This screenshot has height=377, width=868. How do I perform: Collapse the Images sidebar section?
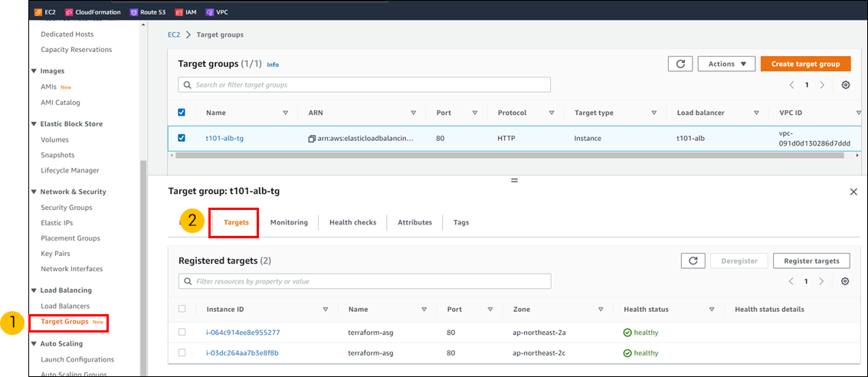coord(34,71)
